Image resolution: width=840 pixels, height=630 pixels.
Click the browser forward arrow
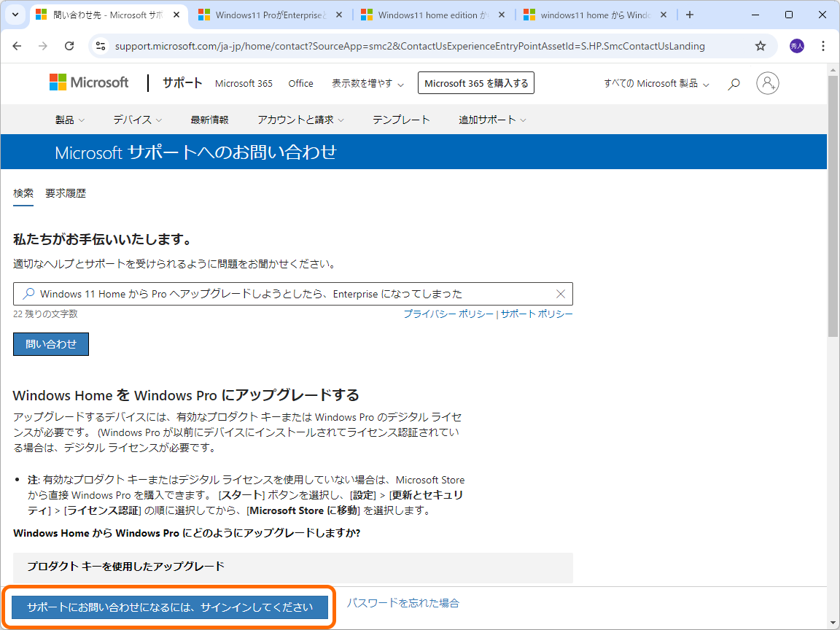[43, 45]
